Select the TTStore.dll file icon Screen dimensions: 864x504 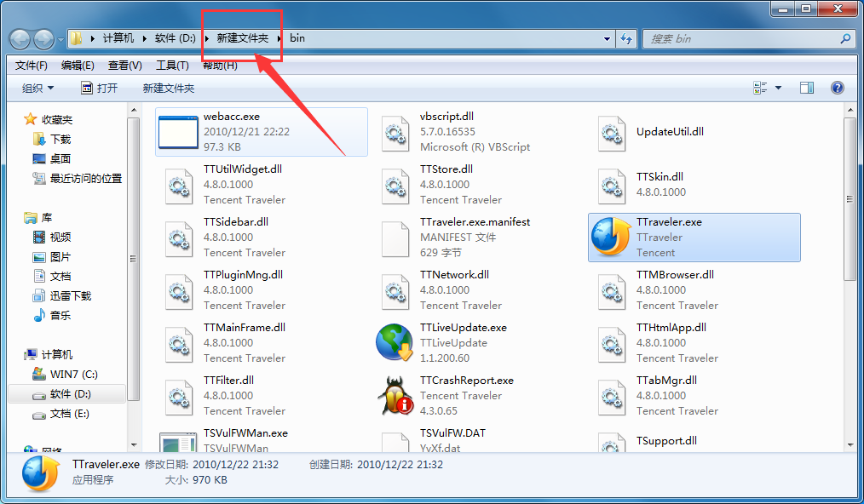coord(395,186)
